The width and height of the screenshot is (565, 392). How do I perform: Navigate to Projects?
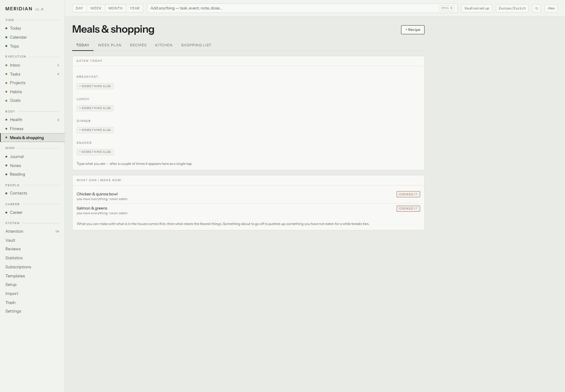tap(32, 83)
